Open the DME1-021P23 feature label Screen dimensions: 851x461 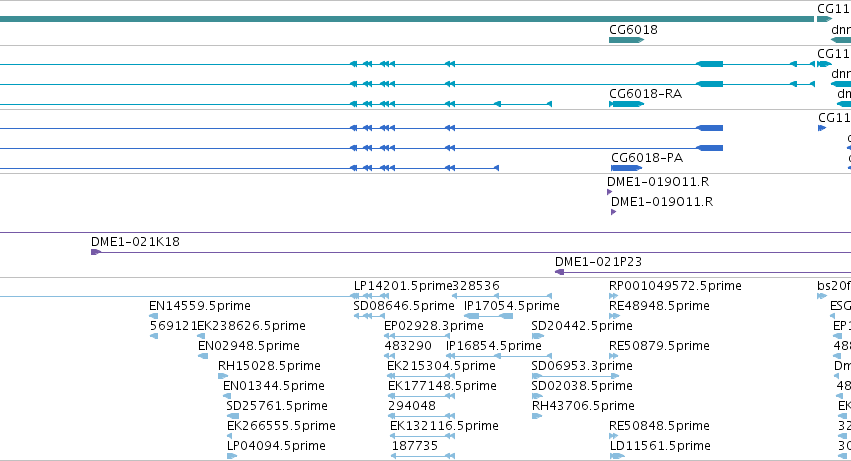click(598, 262)
